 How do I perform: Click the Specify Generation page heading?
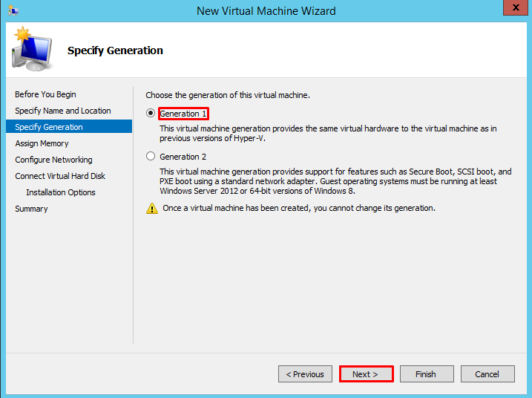115,50
